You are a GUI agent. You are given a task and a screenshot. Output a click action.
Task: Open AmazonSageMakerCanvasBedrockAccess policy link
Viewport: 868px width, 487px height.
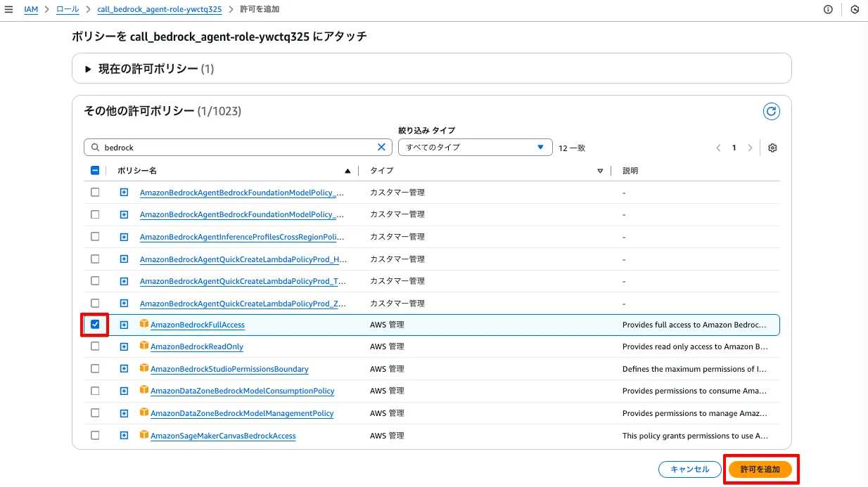(x=223, y=436)
